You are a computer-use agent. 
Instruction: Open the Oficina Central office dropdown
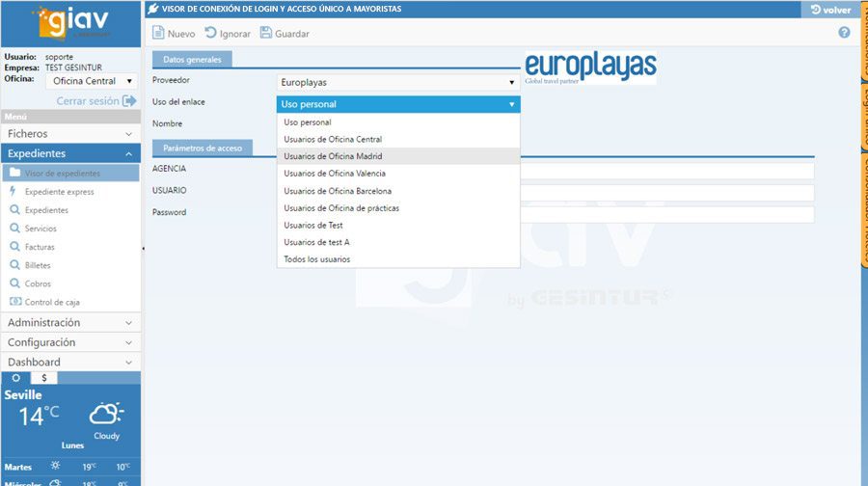coord(92,81)
